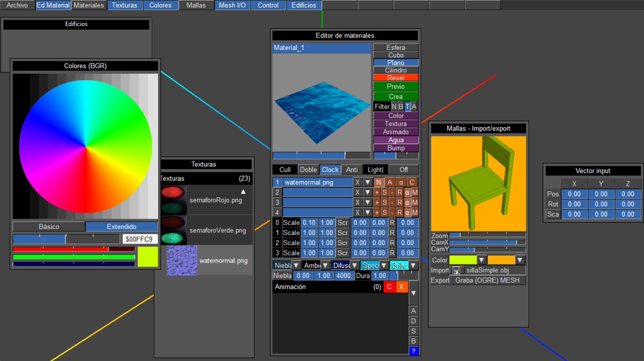644x361 pixels.
Task: Click the red C button in Animación
Action: [389, 287]
